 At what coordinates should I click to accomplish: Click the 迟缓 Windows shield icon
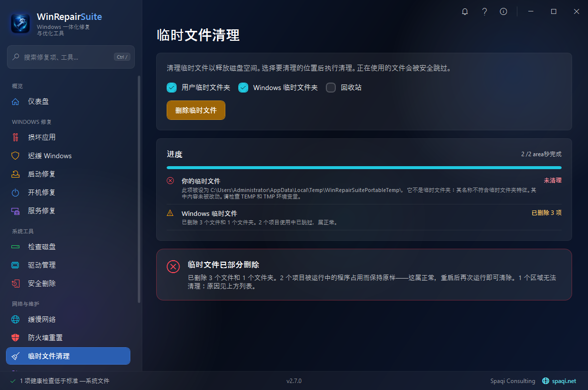[15, 156]
